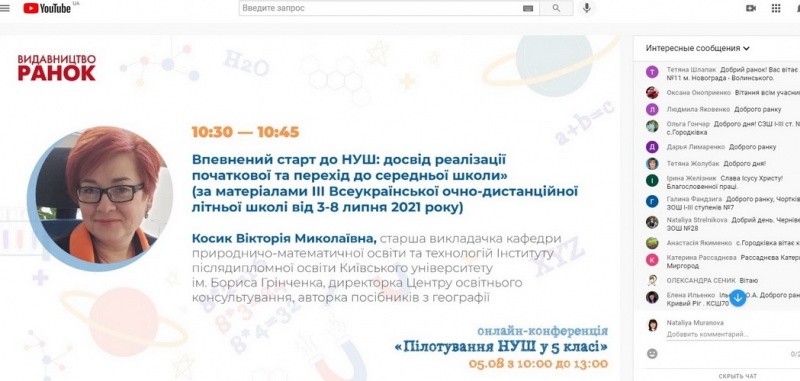Select the name 'Катерина Рассаднєва' in chat
This screenshot has width=800, height=381.
tap(701, 258)
